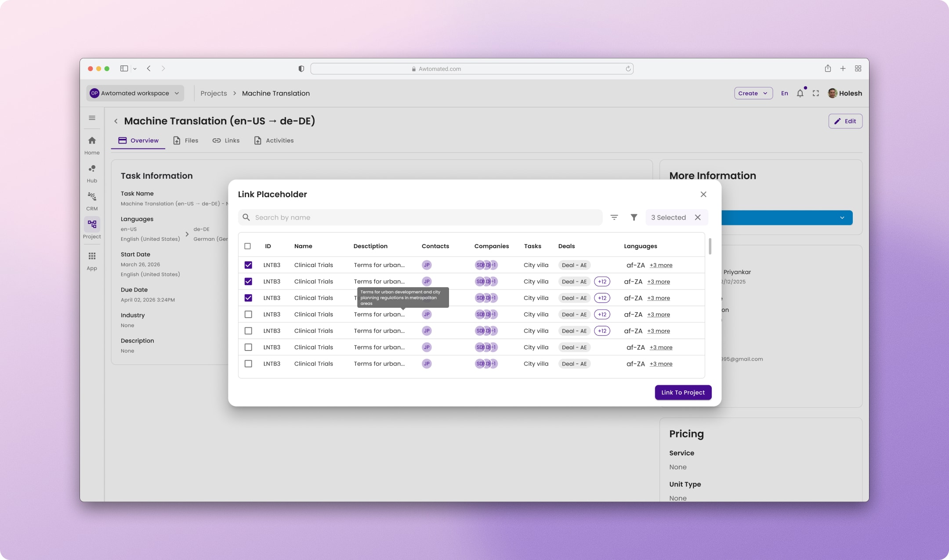949x560 pixels.
Task: Expand +12 deals in fourth row
Action: (602, 314)
